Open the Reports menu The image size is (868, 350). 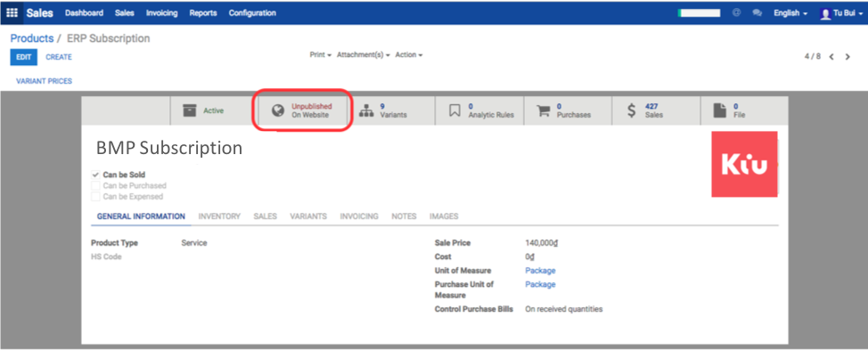pos(203,12)
